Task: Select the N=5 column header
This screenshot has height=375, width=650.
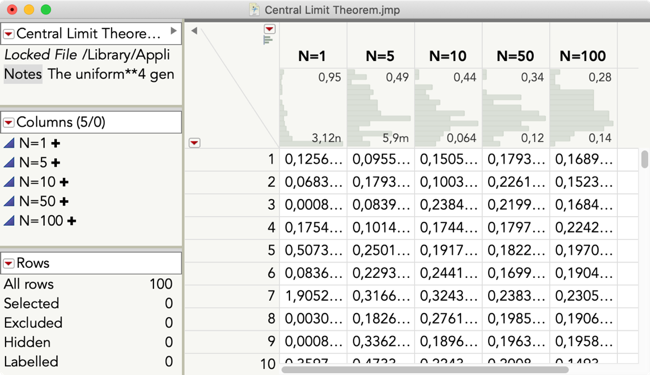Action: tap(380, 56)
